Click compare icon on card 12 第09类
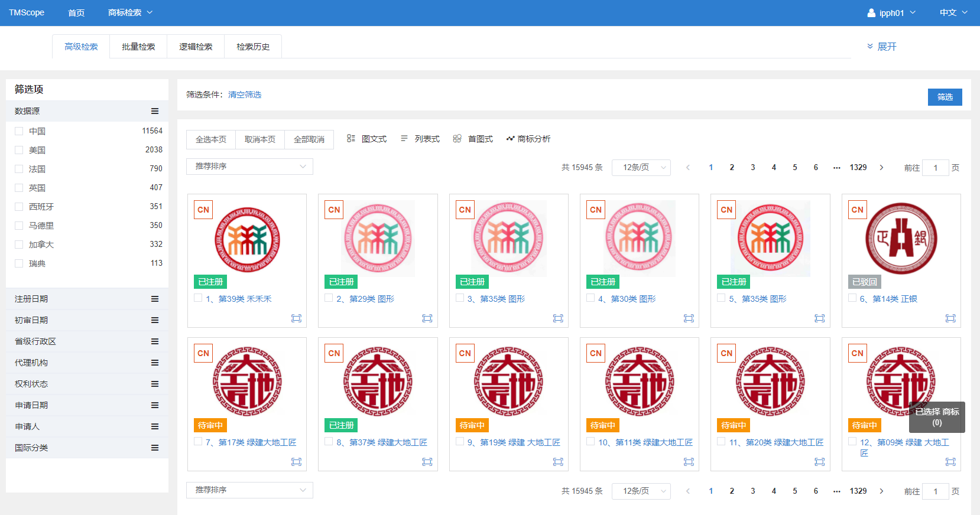980x515 pixels. 950,462
